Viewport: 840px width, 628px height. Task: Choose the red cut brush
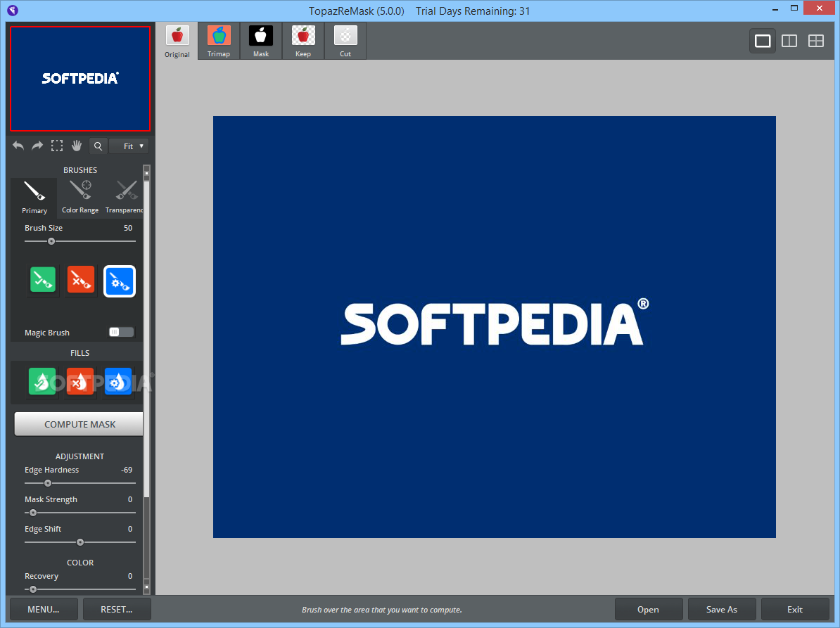[80, 280]
